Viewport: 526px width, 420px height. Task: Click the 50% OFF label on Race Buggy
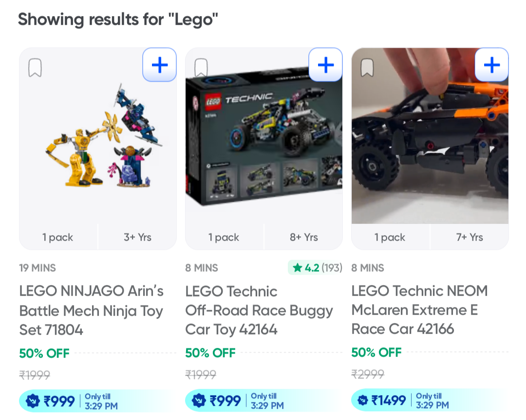(x=210, y=353)
